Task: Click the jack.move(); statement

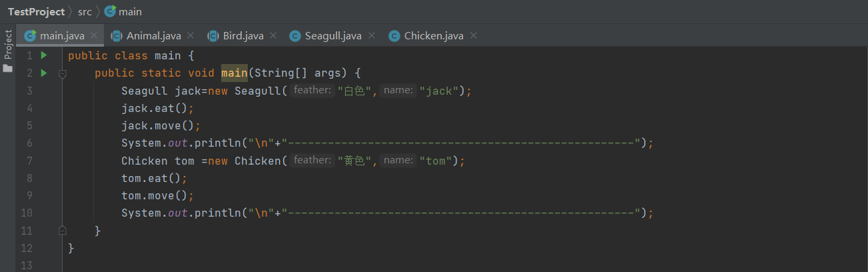Action: [161, 125]
